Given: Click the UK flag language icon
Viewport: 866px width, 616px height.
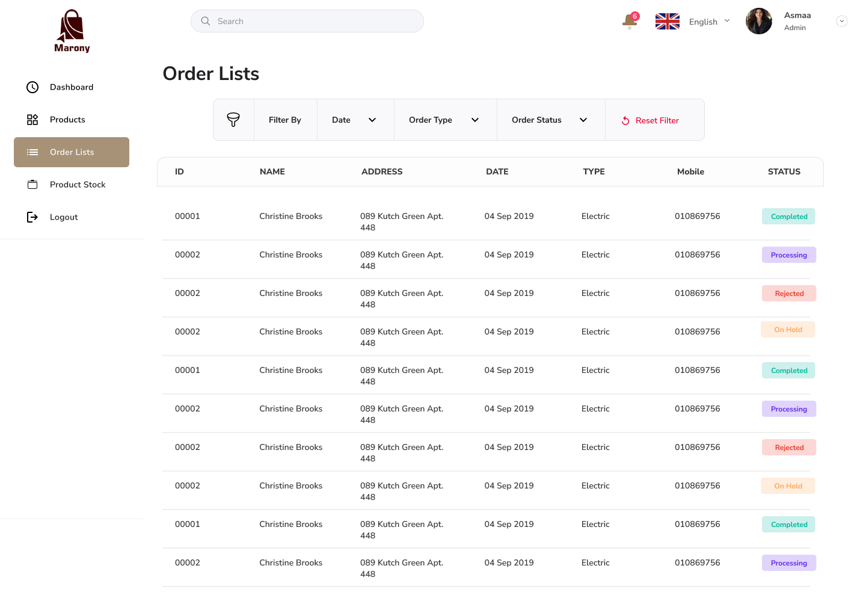Looking at the screenshot, I should click(x=667, y=21).
